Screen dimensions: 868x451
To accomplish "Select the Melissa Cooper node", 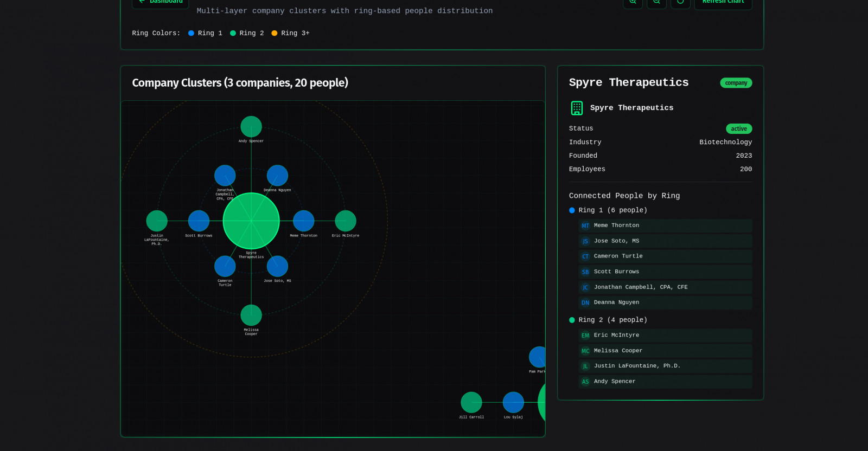I will click(x=251, y=315).
